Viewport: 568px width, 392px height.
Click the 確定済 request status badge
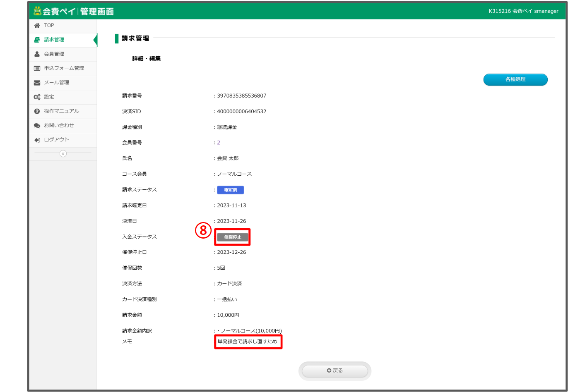click(x=231, y=190)
